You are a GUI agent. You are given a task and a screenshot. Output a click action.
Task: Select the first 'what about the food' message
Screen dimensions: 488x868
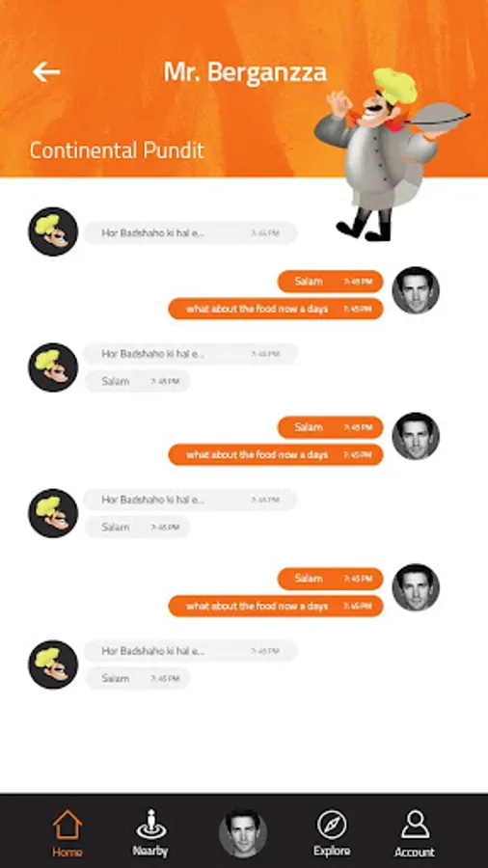click(276, 309)
